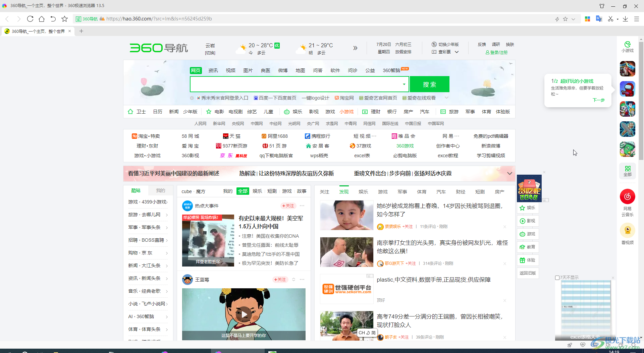Open the scissors screenshot tool
This screenshot has height=353, width=644.
[x=610, y=19]
